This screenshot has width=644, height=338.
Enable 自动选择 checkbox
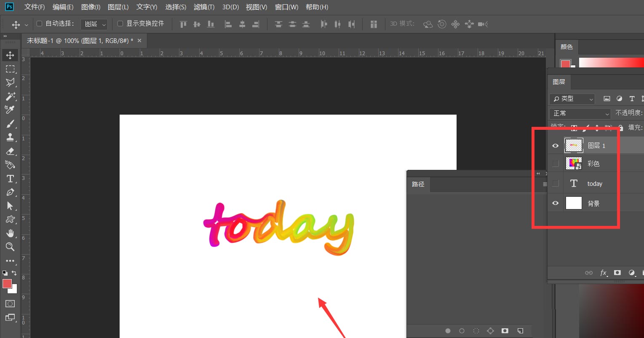[40, 24]
